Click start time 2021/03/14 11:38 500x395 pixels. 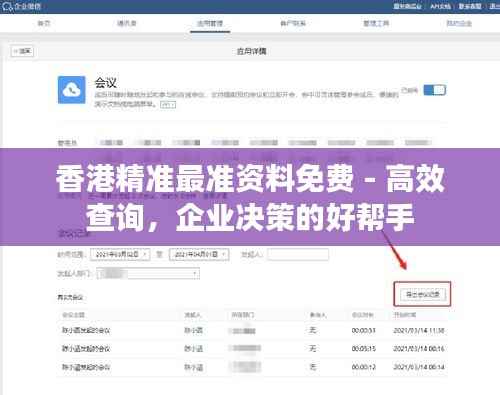click(419, 331)
